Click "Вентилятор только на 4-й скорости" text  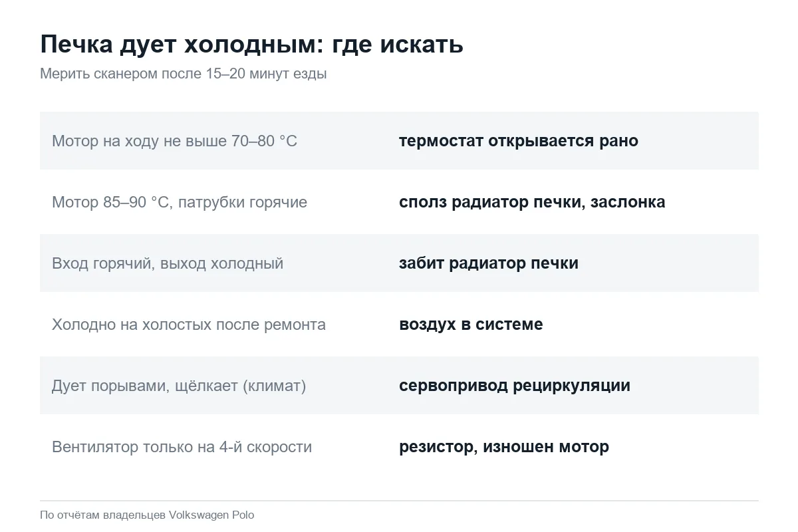182,447
